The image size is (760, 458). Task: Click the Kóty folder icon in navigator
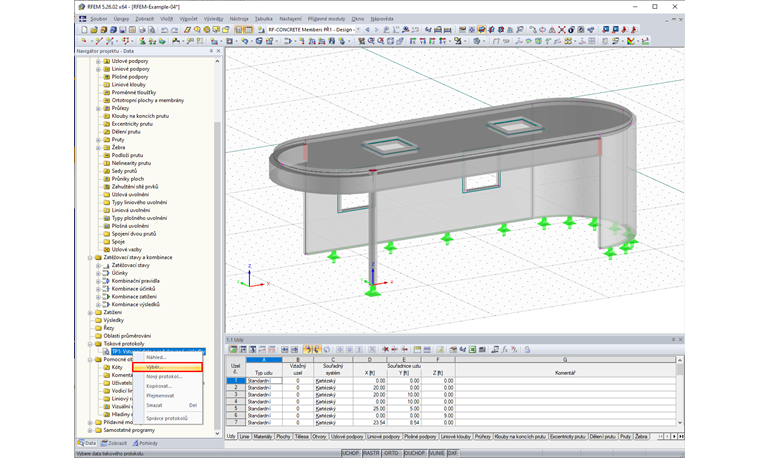coord(106,367)
